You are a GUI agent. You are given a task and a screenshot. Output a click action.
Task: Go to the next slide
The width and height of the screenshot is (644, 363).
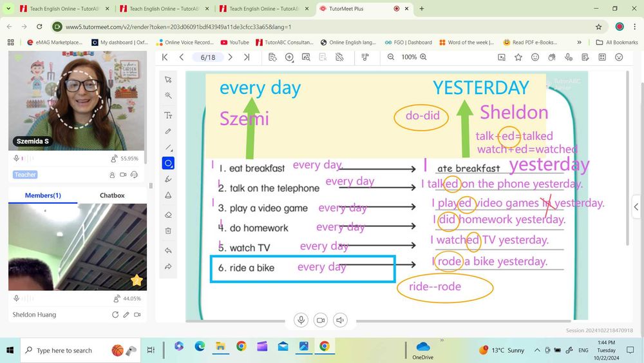[x=231, y=57]
